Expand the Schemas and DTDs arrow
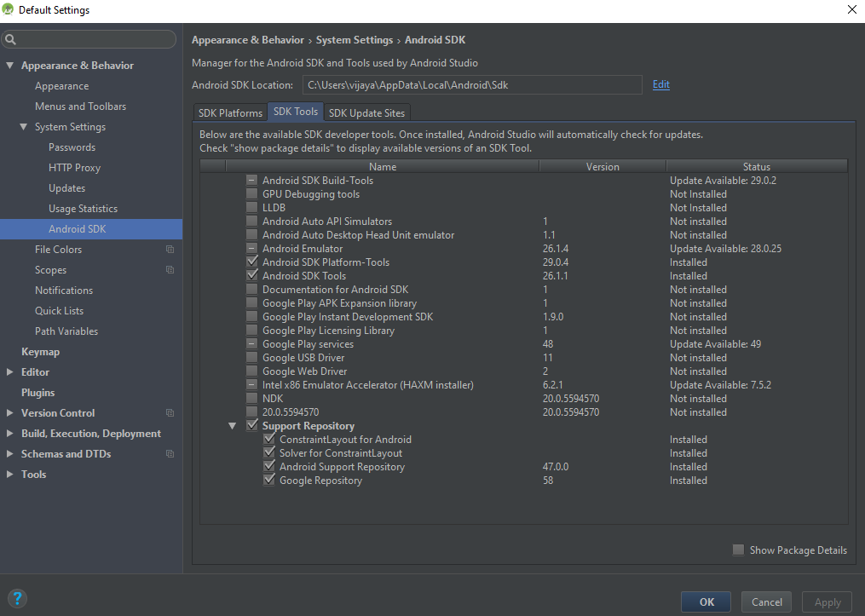 pyautogui.click(x=9, y=454)
